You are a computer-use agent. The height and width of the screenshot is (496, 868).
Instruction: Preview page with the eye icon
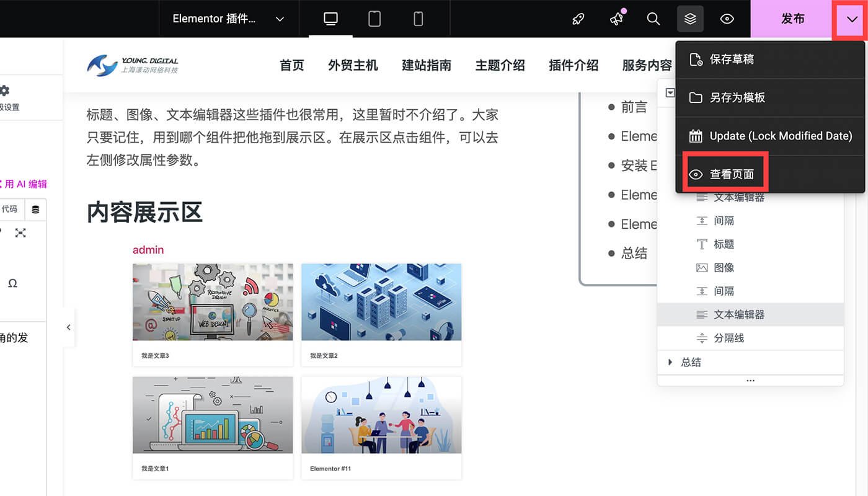point(727,19)
